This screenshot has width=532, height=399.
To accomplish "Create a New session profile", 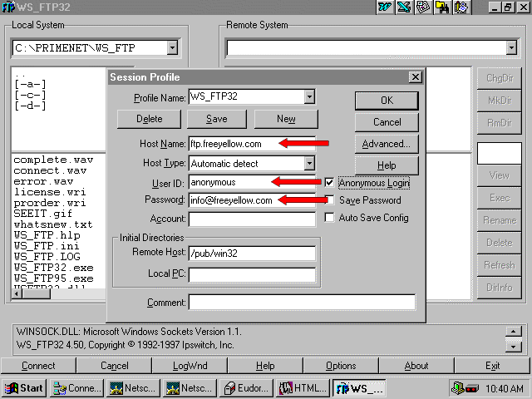I will point(286,119).
